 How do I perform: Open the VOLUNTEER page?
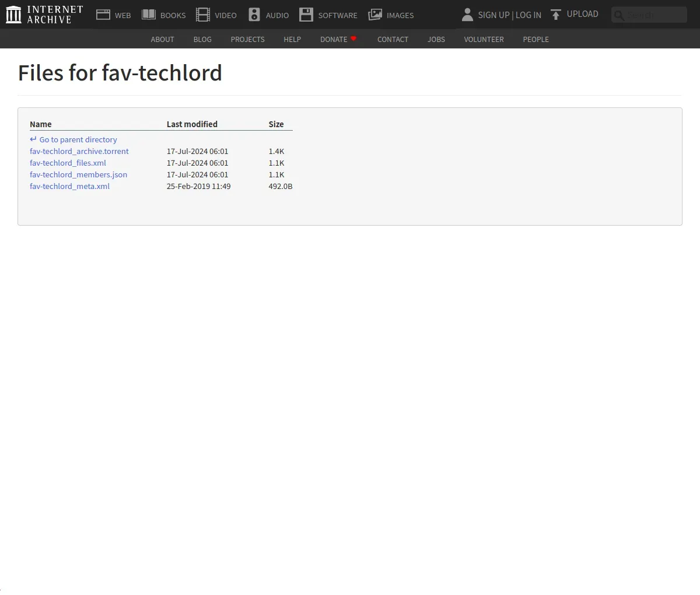click(484, 40)
